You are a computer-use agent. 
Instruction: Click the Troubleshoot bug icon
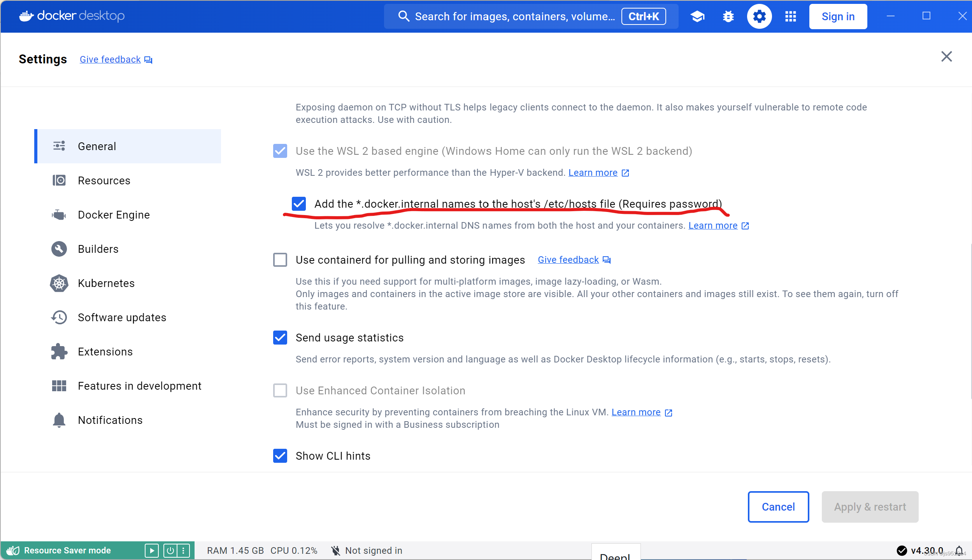click(x=728, y=16)
